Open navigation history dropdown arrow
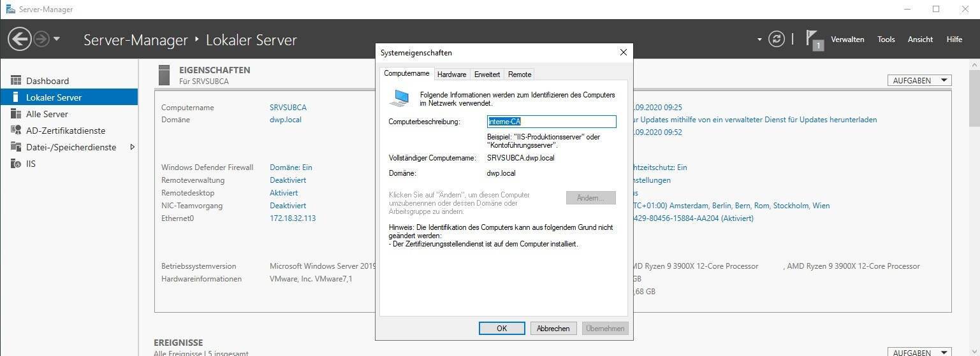Screen dimensions: 980x356 (x=57, y=39)
